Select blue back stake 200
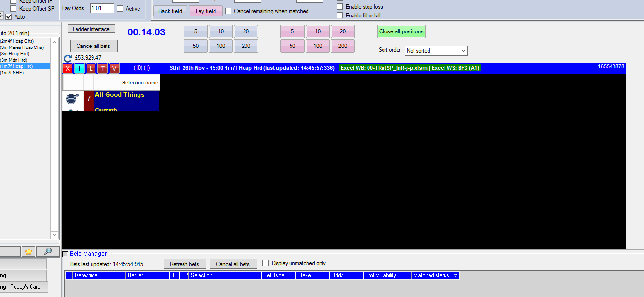The width and height of the screenshot is (644, 297). pyautogui.click(x=246, y=46)
